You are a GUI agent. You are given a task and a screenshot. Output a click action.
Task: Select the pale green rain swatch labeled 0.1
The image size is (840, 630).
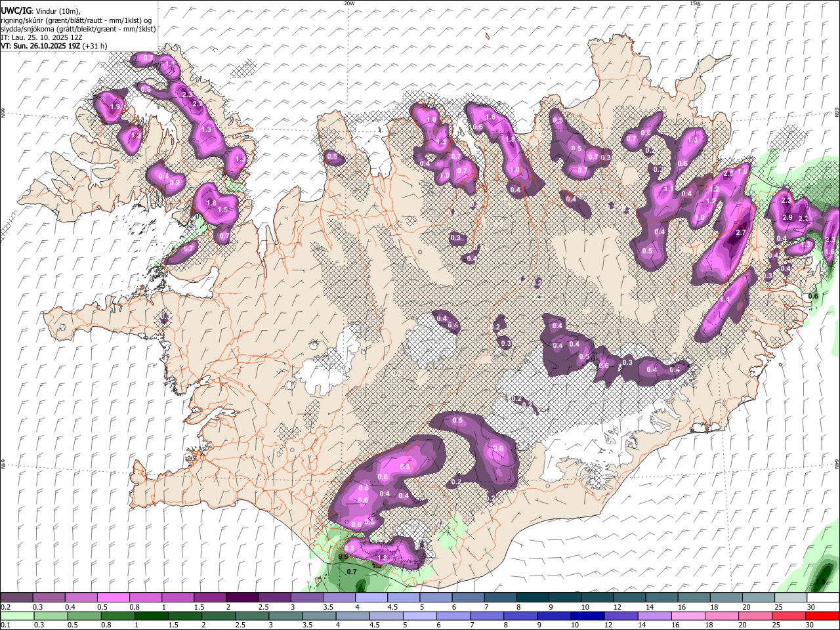coord(16,616)
